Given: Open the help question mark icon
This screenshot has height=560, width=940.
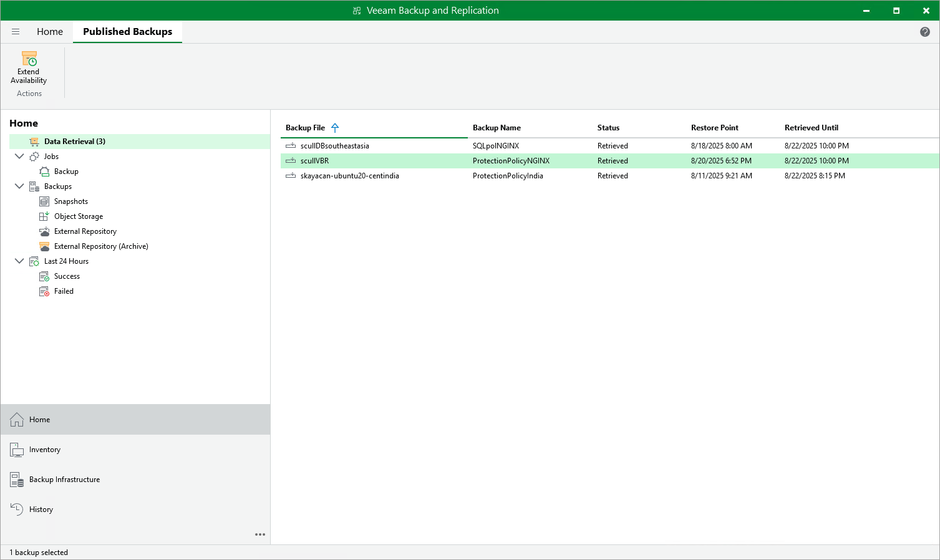Looking at the screenshot, I should click(x=925, y=32).
